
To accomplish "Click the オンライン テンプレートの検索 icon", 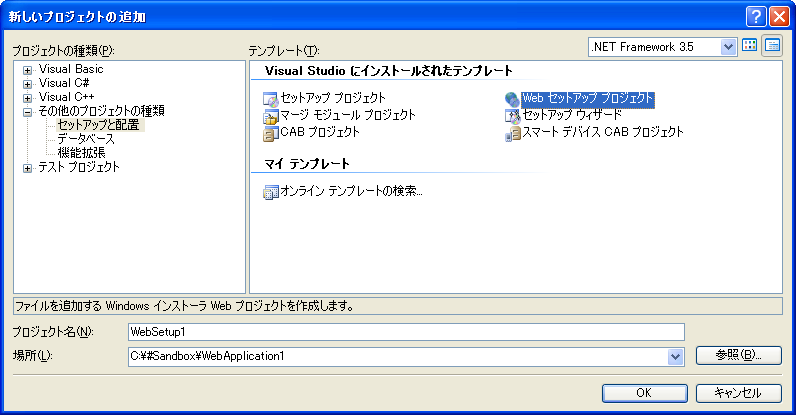I will click(271, 193).
